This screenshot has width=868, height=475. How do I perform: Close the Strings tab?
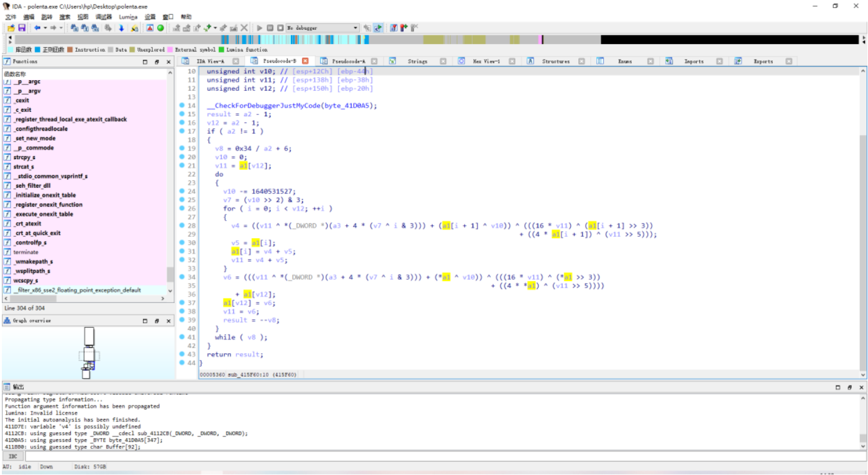443,62
